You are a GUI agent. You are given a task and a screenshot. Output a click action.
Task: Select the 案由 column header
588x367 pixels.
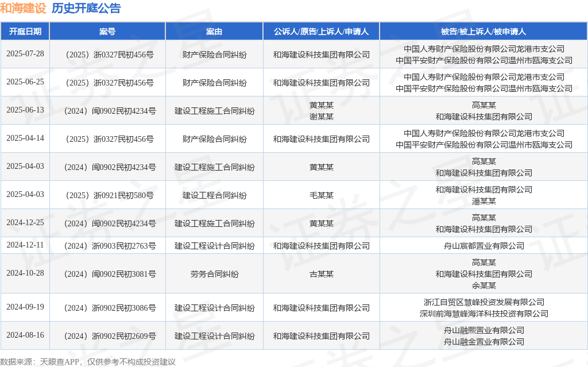[214, 32]
